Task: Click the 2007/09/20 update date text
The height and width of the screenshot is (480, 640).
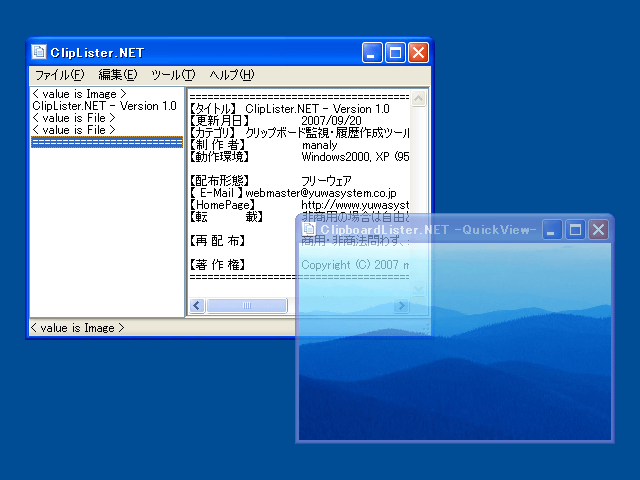Action: tap(331, 121)
